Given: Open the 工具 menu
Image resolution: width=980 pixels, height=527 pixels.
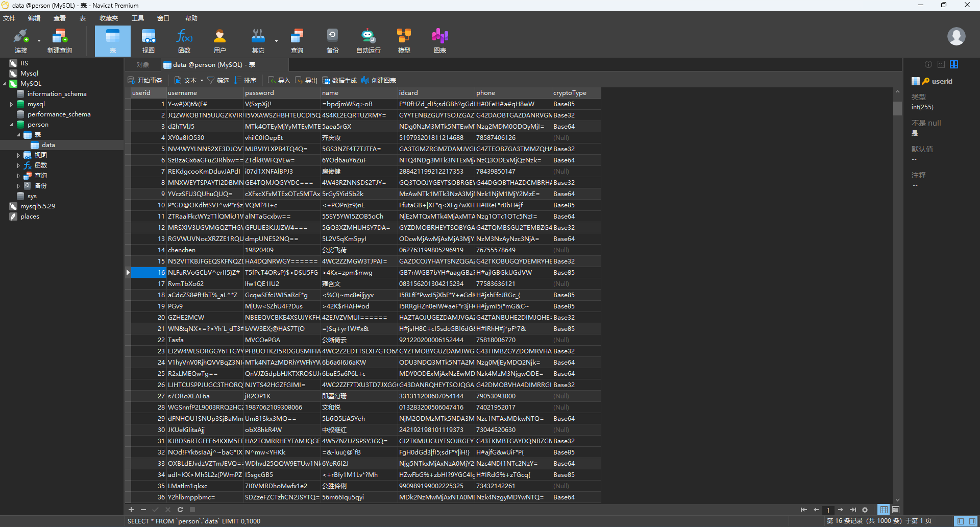Looking at the screenshot, I should (x=138, y=18).
